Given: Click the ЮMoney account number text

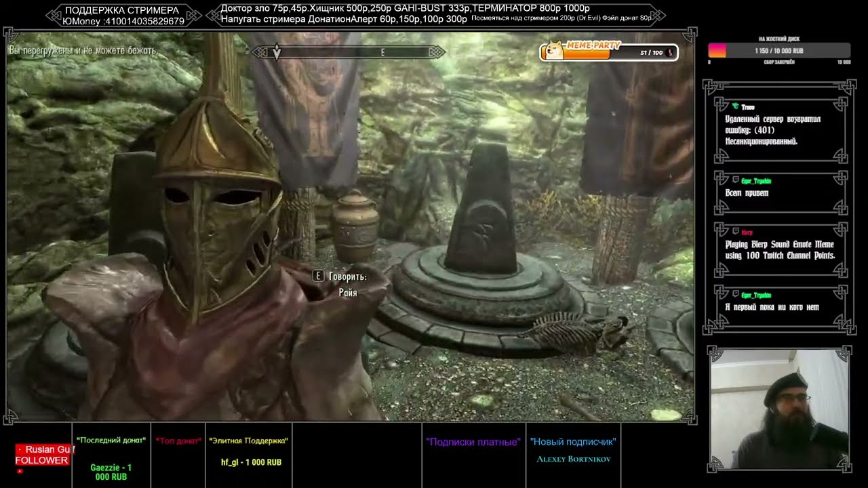Looking at the screenshot, I should click(x=123, y=21).
